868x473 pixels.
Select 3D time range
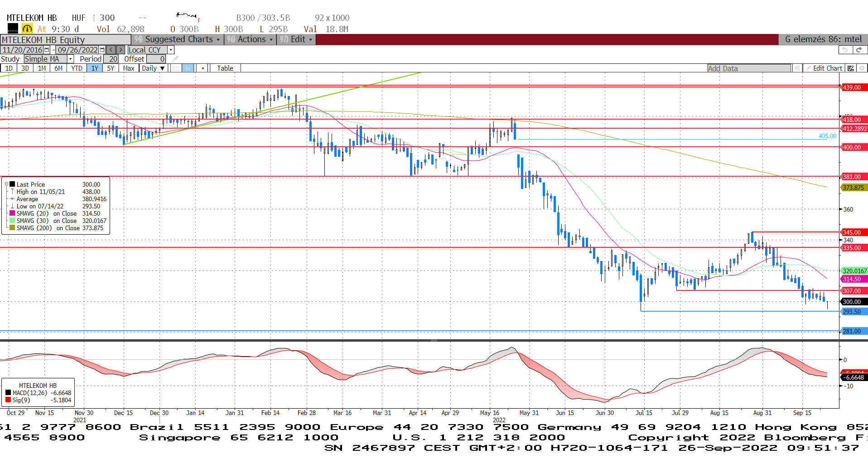(25, 68)
